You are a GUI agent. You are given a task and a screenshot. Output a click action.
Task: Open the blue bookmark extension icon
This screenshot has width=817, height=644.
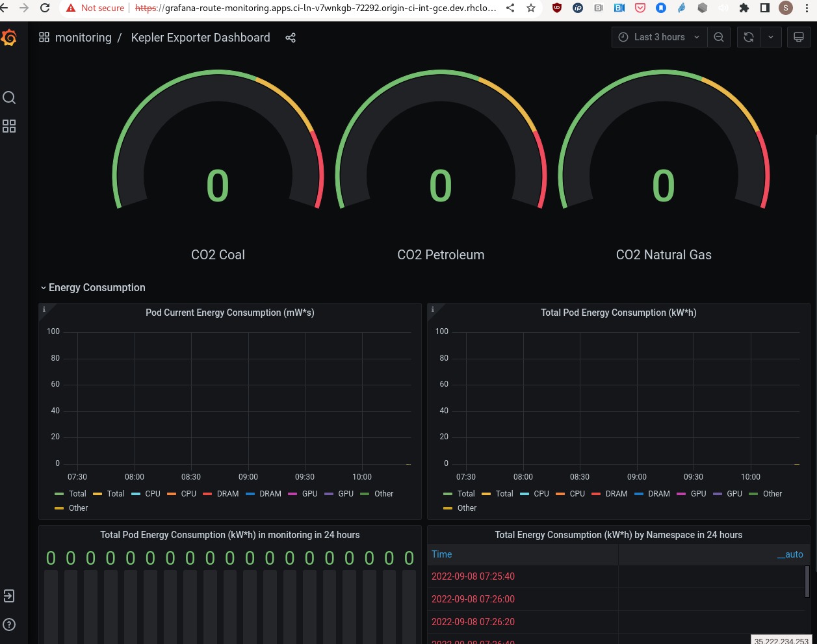(x=661, y=8)
